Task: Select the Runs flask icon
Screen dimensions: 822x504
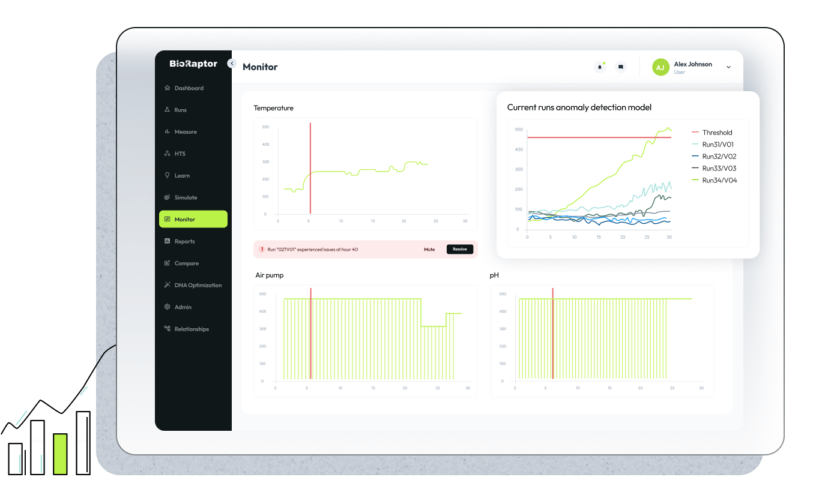Action: click(168, 110)
